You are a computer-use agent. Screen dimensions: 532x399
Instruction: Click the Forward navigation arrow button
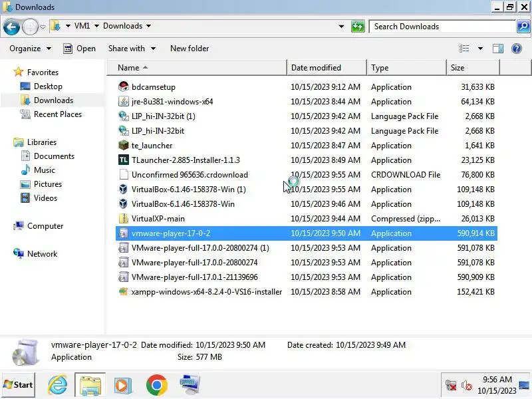pos(30,27)
